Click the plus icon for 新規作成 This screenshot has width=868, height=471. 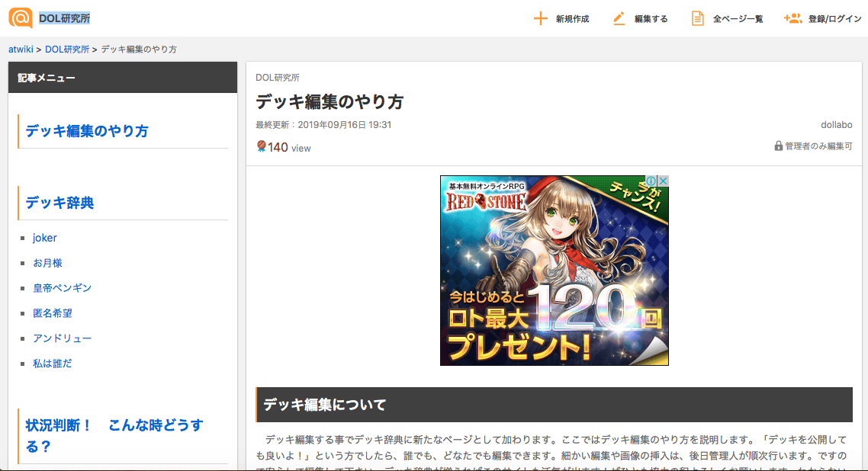(540, 19)
